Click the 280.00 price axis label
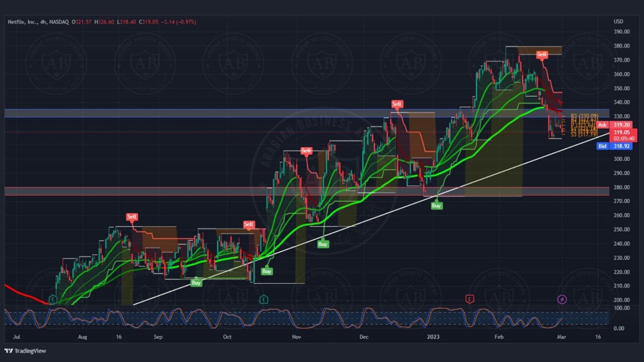Image resolution: width=644 pixels, height=362 pixels. 622,187
